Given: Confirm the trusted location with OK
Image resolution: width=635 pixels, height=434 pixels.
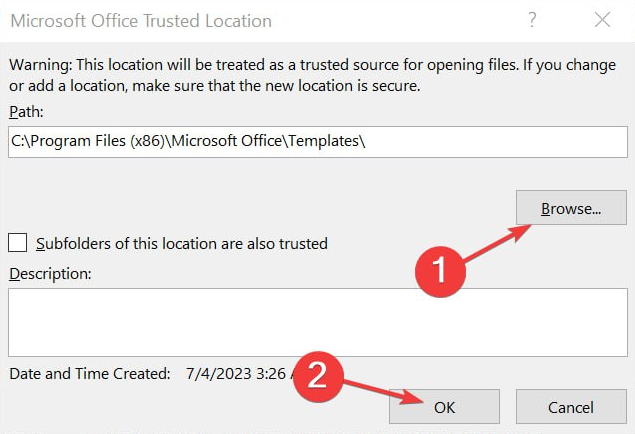Looking at the screenshot, I should (x=444, y=406).
